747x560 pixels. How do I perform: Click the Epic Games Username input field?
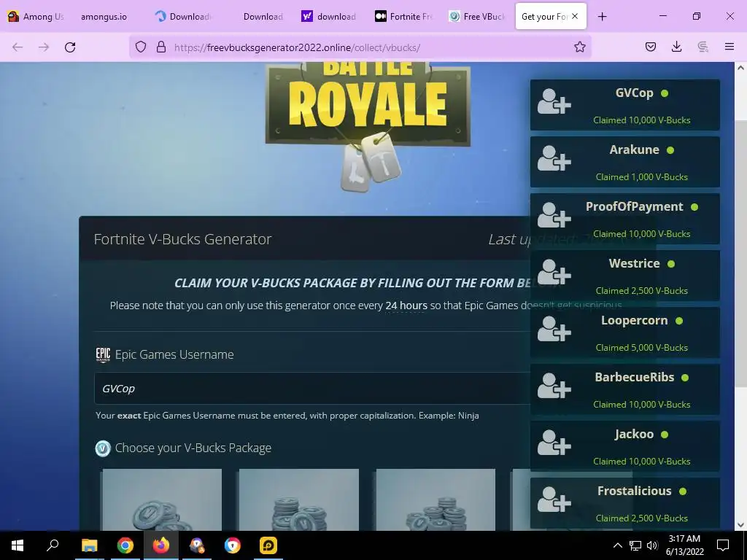312,389
